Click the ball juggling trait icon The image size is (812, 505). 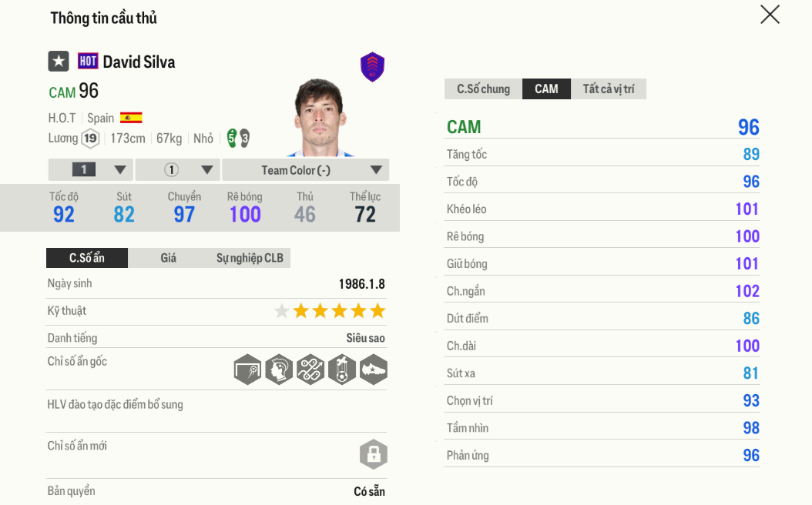click(342, 370)
